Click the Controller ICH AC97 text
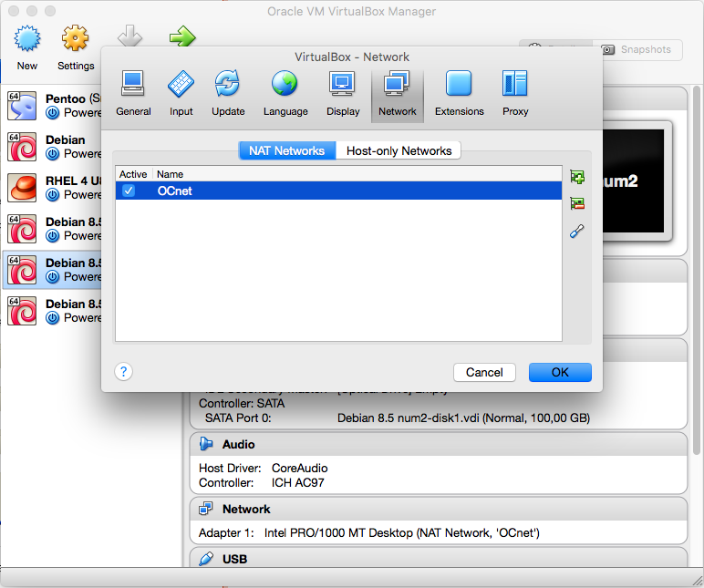This screenshot has height=588, width=704. point(262,483)
